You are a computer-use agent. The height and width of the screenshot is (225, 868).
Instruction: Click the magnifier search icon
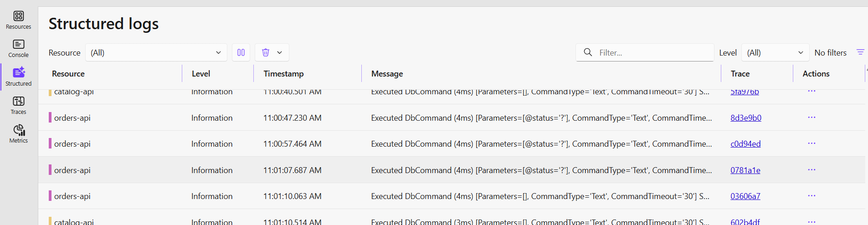[x=588, y=52]
